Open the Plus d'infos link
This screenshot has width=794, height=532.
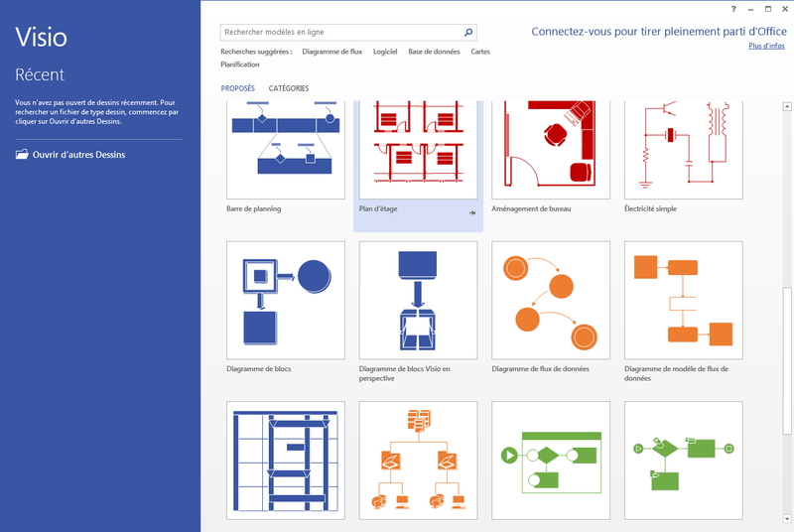[766, 46]
